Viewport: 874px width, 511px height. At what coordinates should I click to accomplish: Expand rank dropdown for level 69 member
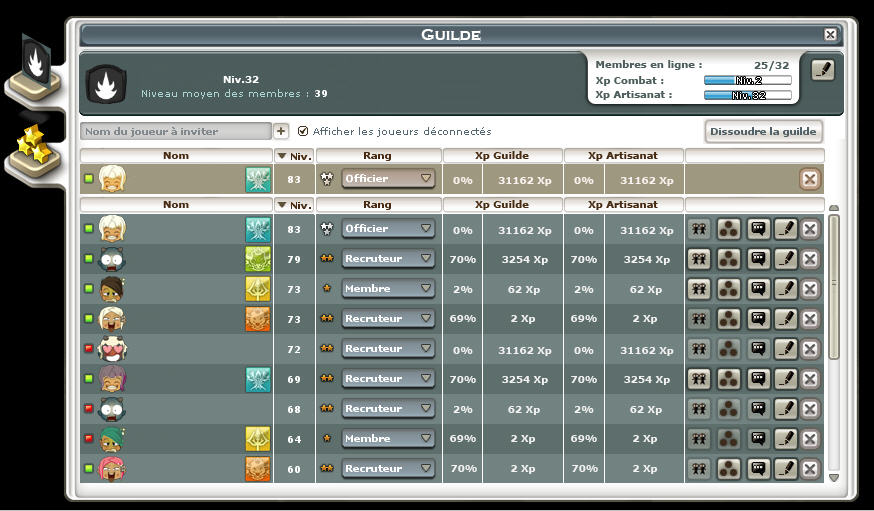[x=388, y=379]
